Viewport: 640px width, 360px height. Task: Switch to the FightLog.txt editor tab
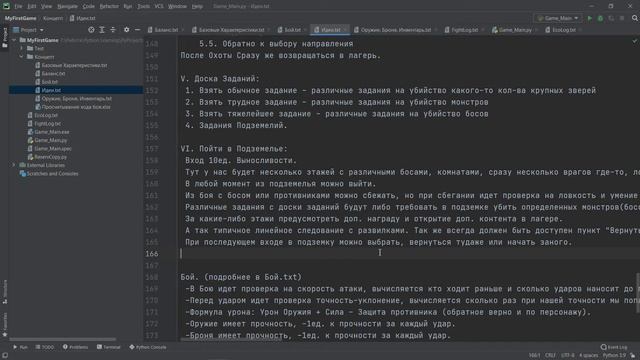(464, 30)
